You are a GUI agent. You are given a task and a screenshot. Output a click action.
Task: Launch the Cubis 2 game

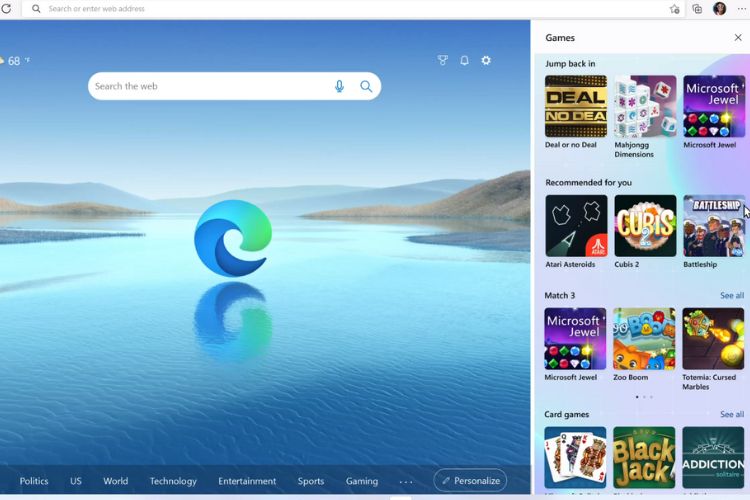coord(645,225)
